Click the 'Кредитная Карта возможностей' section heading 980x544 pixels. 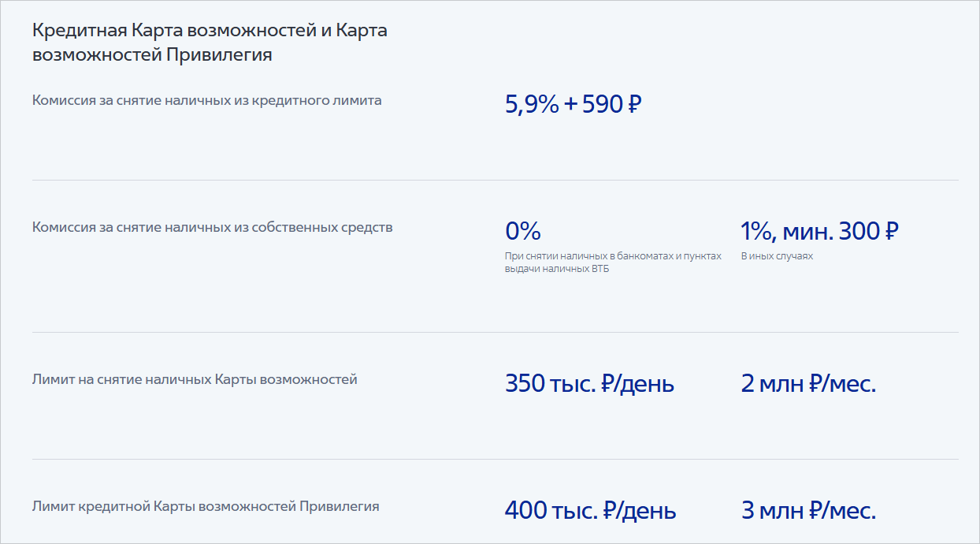pos(210,43)
